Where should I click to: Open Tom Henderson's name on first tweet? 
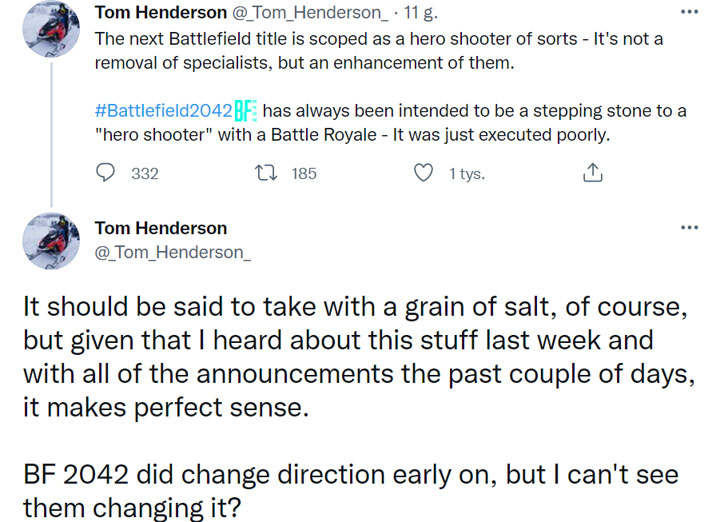pyautogui.click(x=159, y=14)
